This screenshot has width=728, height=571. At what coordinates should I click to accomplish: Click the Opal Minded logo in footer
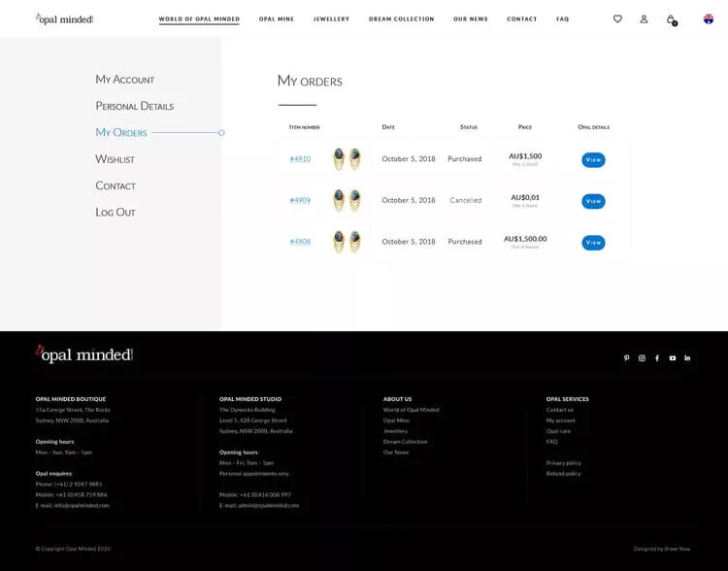[x=84, y=354]
